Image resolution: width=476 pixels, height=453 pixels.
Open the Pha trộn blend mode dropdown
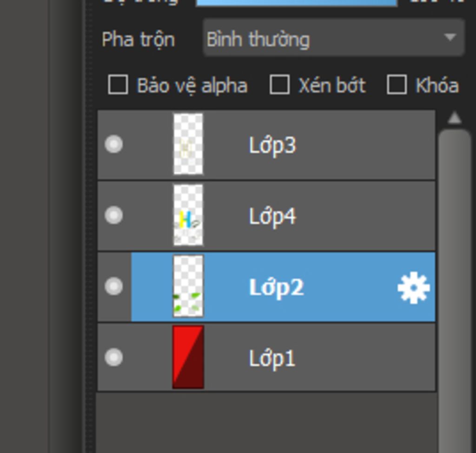[x=333, y=39]
